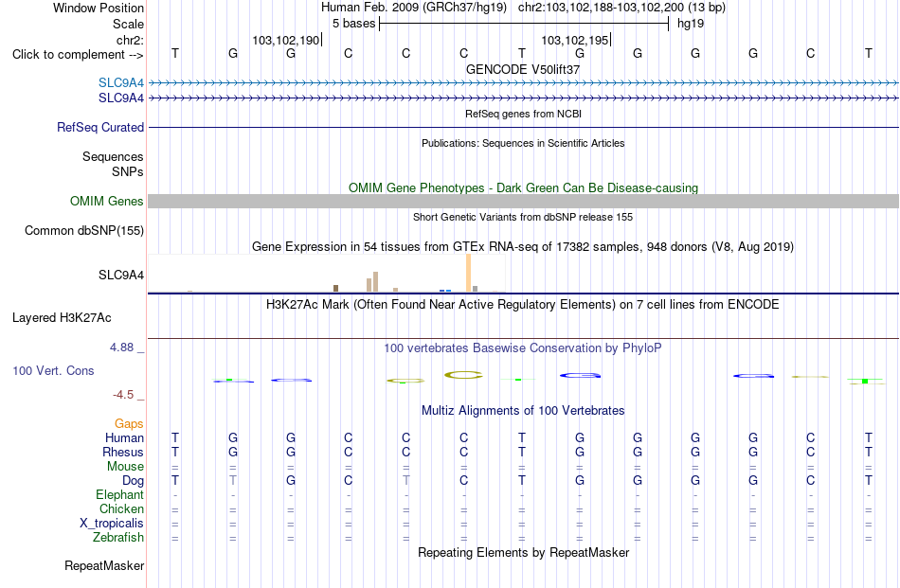Image resolution: width=900 pixels, height=588 pixels.
Task: Open 'Publications: Sequences in Scientific Articles' title
Action: click(x=523, y=143)
